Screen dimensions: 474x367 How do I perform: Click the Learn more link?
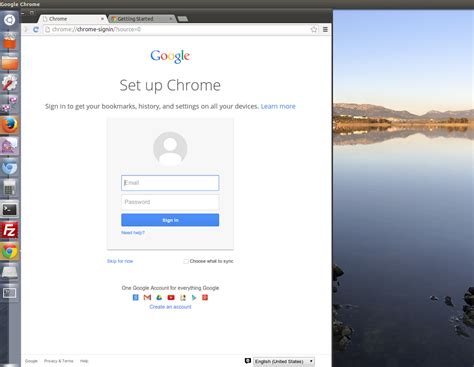278,106
